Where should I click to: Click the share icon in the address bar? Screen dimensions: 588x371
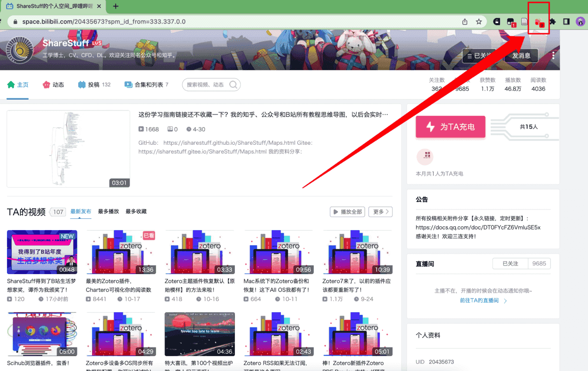[x=465, y=21]
